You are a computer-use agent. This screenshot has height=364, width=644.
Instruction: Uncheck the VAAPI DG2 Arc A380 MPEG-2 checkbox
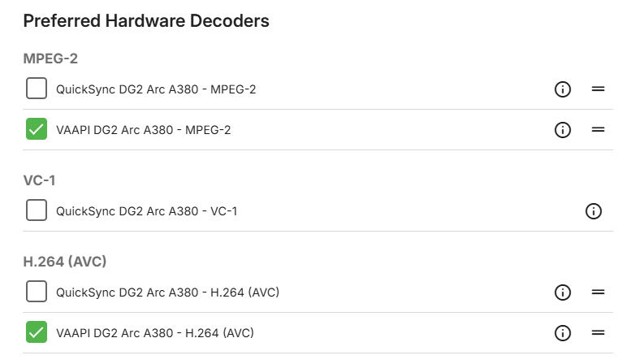pyautogui.click(x=37, y=129)
